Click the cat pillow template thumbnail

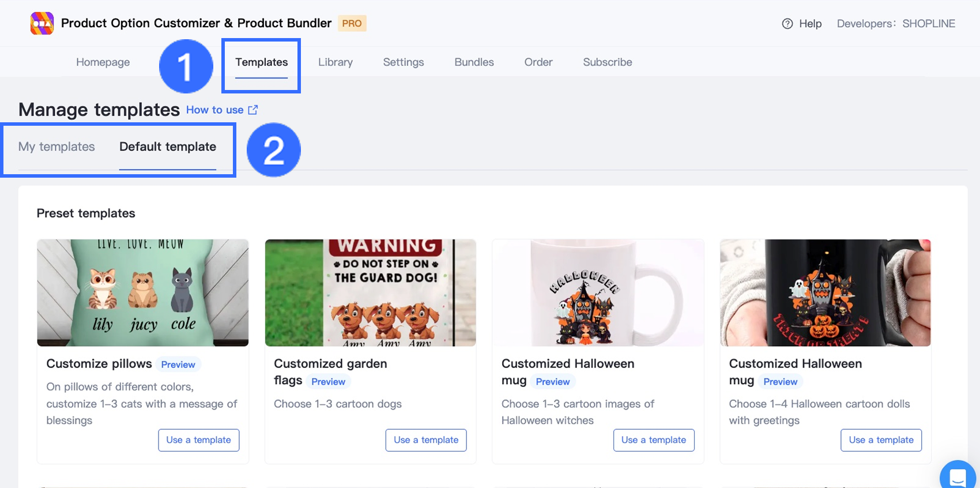(142, 292)
